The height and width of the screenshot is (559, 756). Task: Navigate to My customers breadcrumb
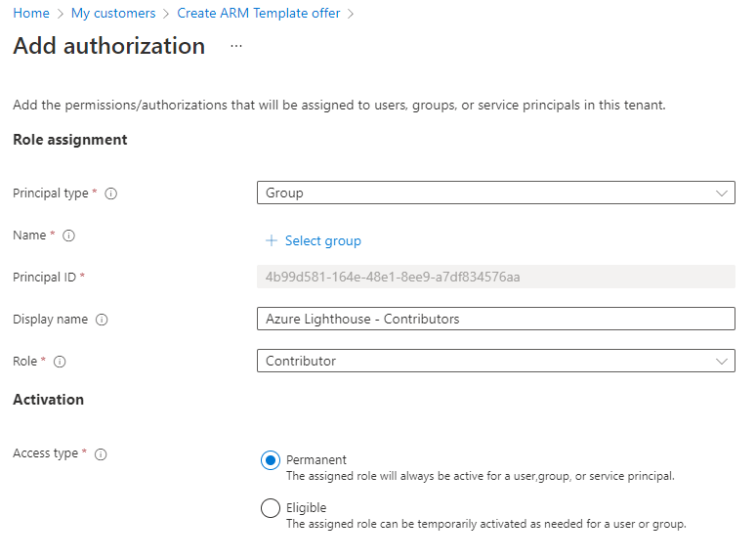coord(113,14)
